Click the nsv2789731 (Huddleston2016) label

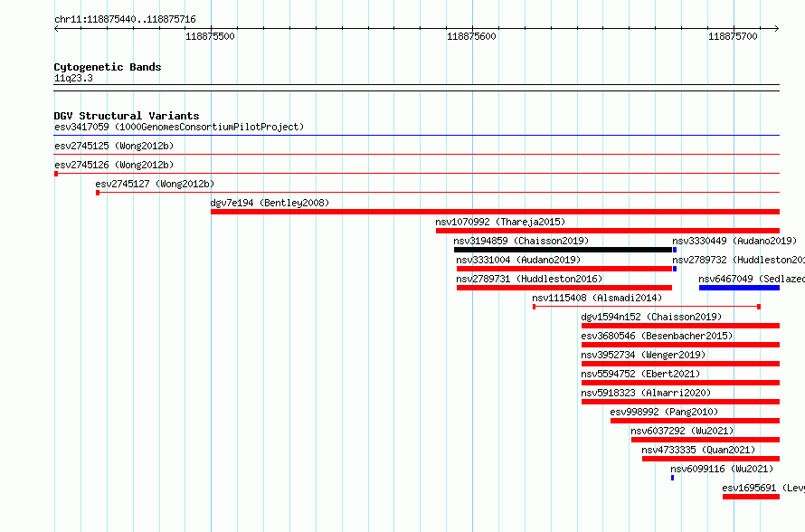(x=529, y=279)
